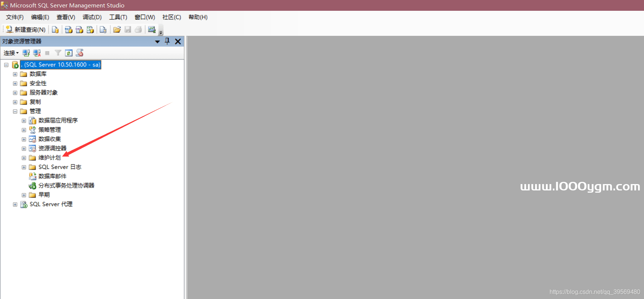Expand the 早期 folder node
Viewport: 644px width, 299px height.
[x=24, y=195]
